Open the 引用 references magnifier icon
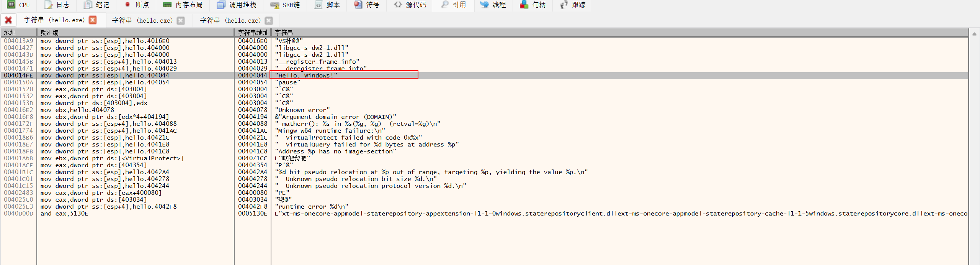 (444, 4)
